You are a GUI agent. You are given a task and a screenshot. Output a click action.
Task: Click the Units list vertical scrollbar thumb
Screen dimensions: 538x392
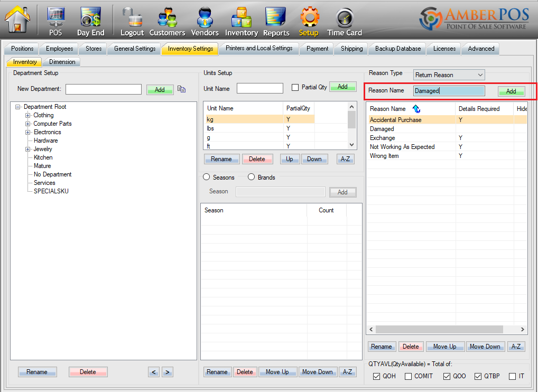(x=351, y=119)
